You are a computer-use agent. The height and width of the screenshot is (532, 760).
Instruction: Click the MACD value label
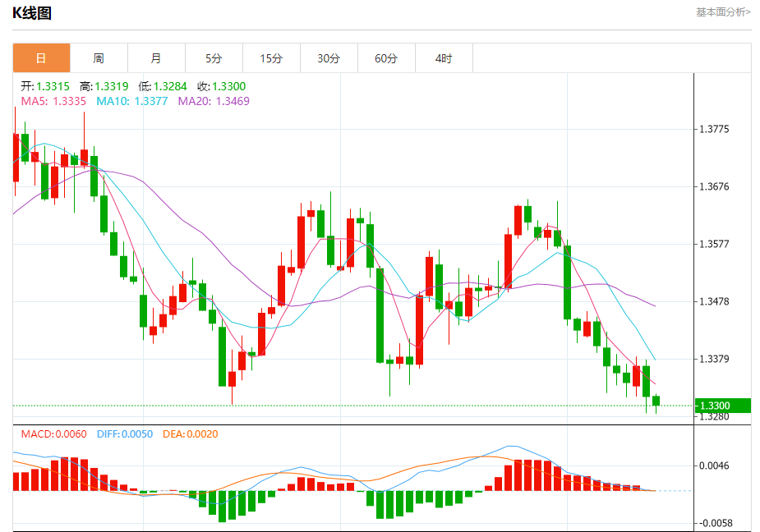pyautogui.click(x=51, y=433)
